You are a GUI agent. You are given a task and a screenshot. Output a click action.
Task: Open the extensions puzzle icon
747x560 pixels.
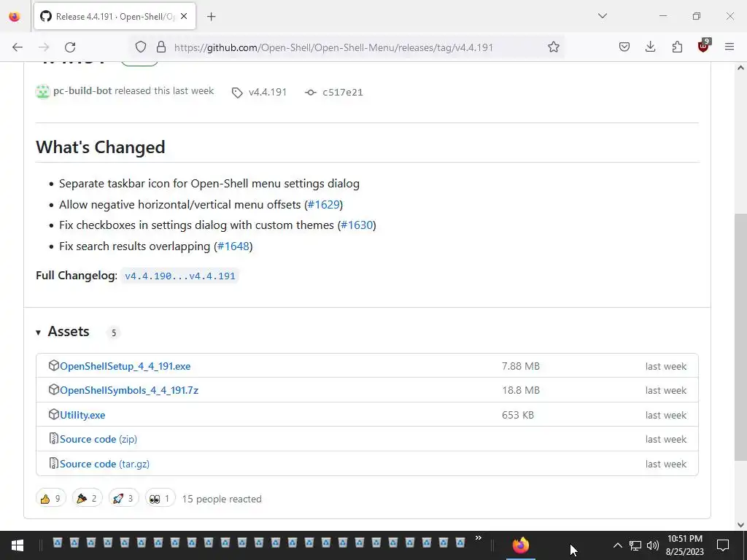[x=677, y=47]
